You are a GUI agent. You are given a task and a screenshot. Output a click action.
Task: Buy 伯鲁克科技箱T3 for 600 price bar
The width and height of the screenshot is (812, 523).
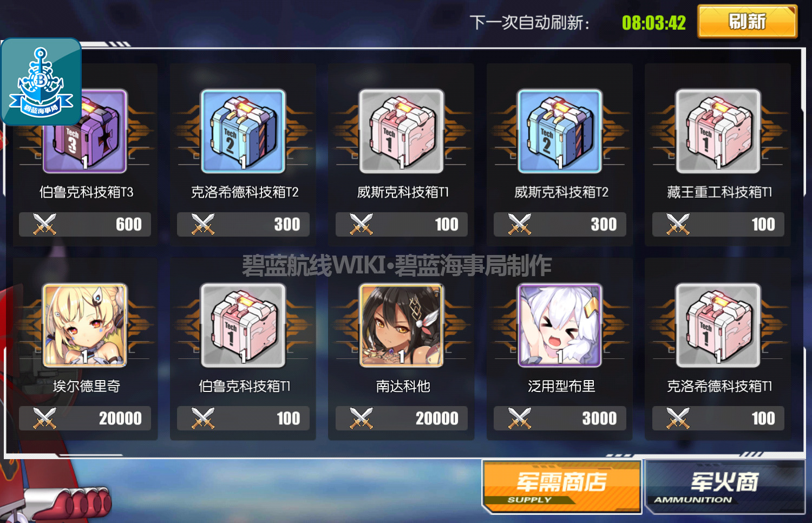[85, 224]
